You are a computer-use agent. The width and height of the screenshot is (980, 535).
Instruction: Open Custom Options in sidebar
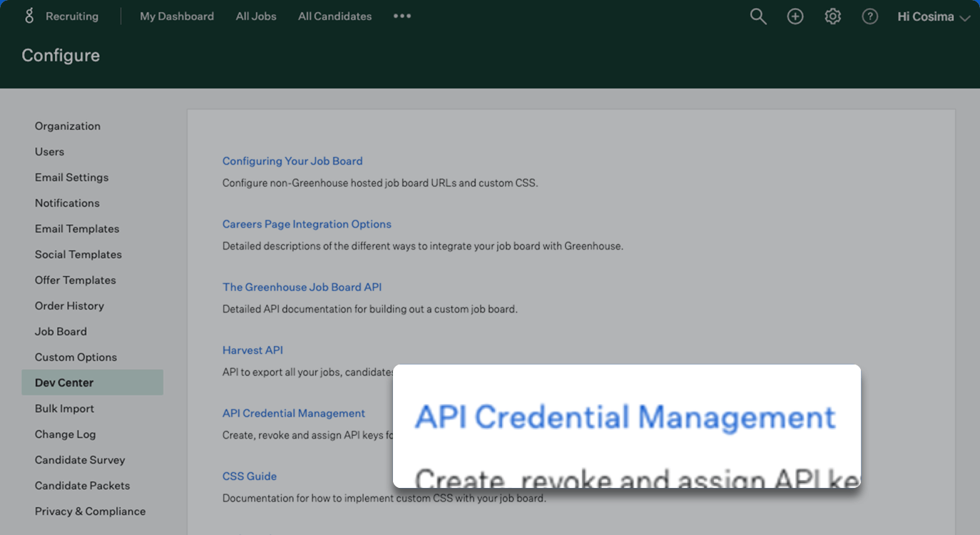pos(76,357)
